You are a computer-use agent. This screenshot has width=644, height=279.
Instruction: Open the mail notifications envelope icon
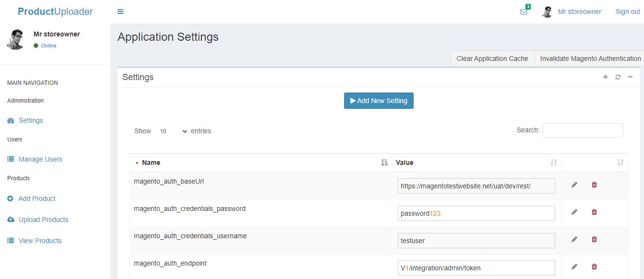pos(524,12)
